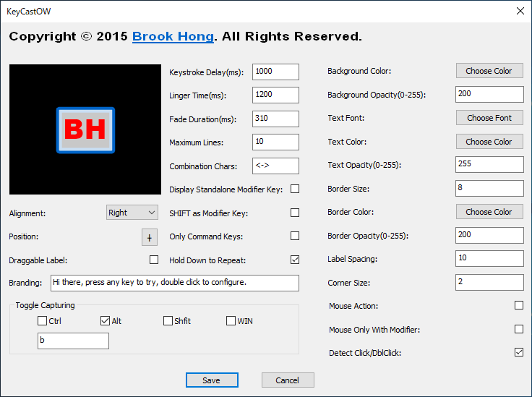532x397 pixels.
Task: Focus the Text Opacity field
Action: (489, 164)
